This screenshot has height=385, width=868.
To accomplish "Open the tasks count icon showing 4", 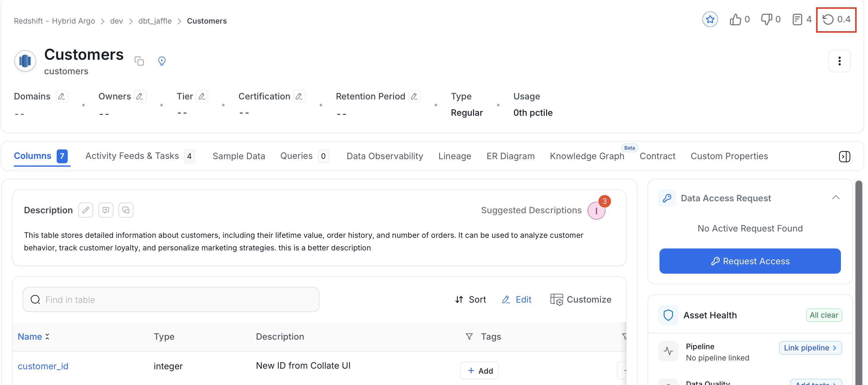I will coord(797,20).
